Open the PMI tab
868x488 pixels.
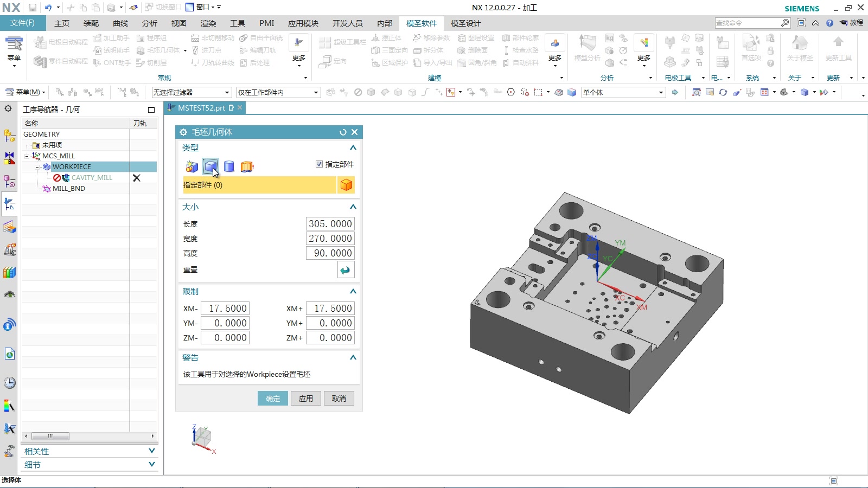(x=267, y=23)
